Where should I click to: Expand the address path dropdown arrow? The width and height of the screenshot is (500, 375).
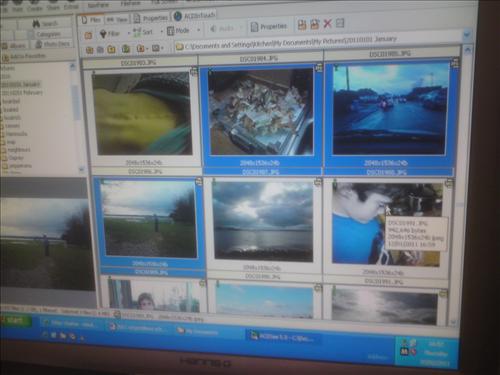pos(467,34)
